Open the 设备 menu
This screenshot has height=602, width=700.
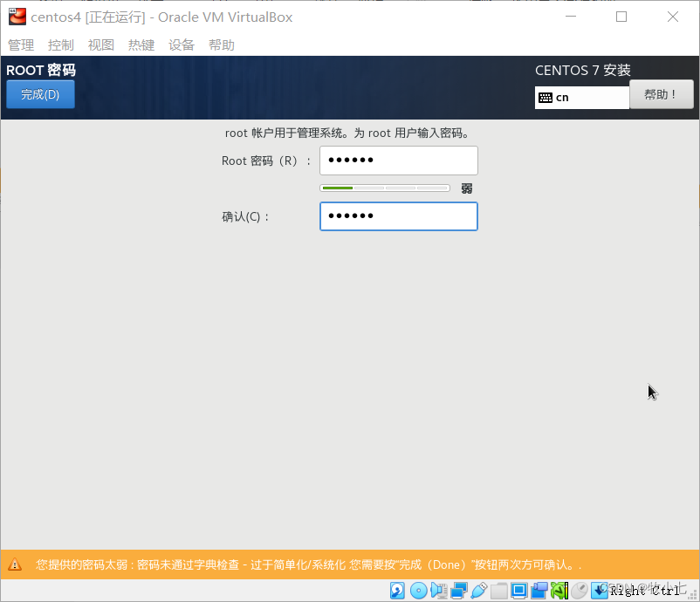(182, 45)
